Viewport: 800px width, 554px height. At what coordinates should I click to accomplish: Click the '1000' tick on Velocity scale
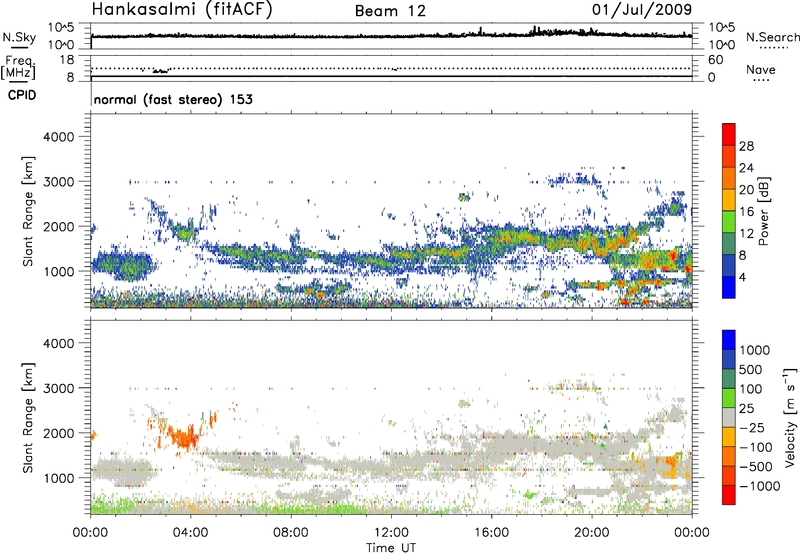point(754,350)
